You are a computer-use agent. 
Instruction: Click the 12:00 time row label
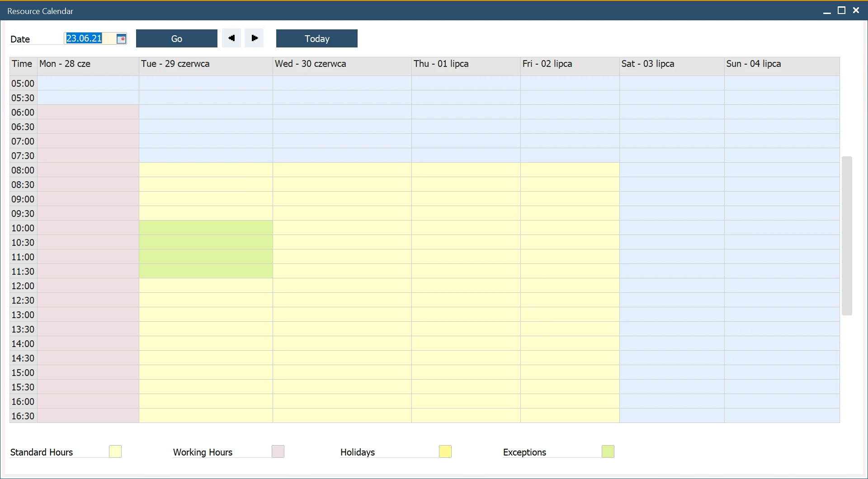point(23,286)
